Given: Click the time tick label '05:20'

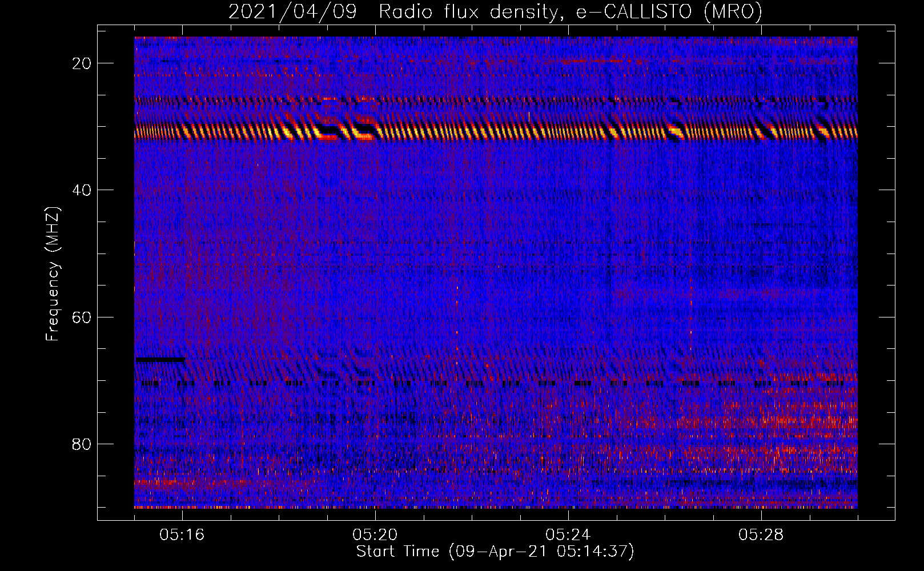Looking at the screenshot, I should pos(375,535).
